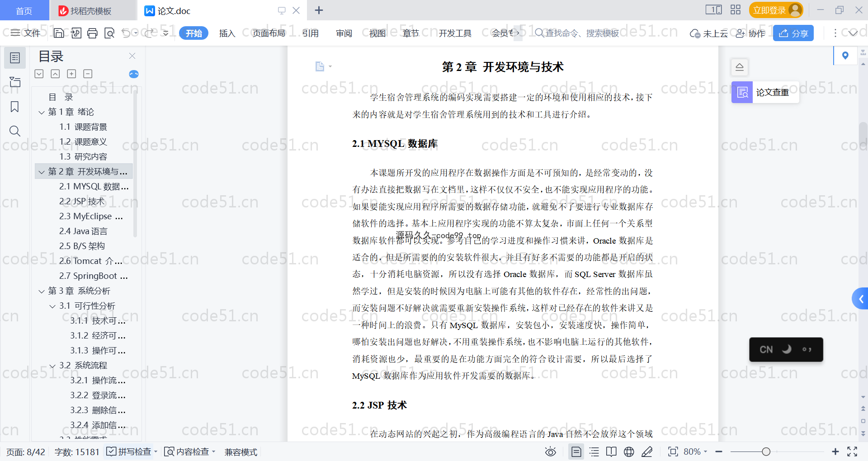Collapse the Chapter 3 系统分析 outline node
The image size is (868, 461).
[41, 291]
